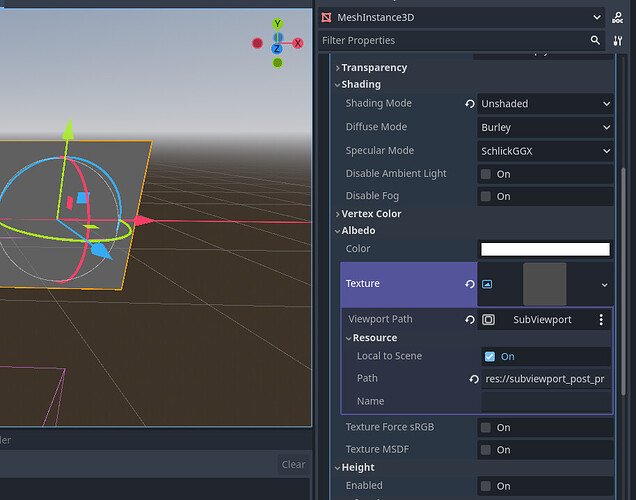Expand the Transparency section
This screenshot has width=636, height=500.
pyautogui.click(x=374, y=68)
